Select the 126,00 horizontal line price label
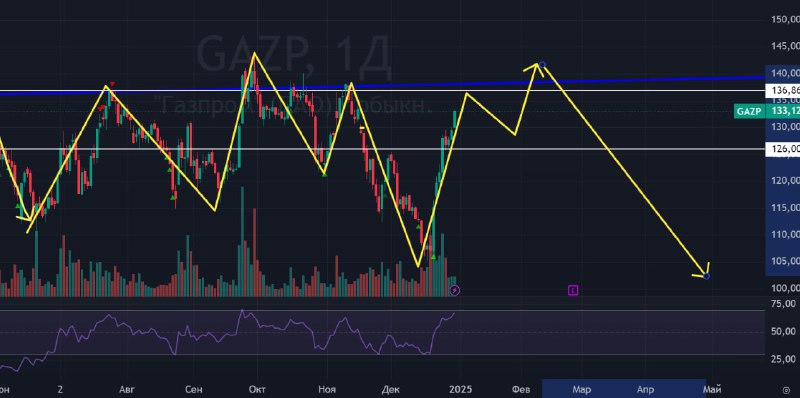 point(783,149)
